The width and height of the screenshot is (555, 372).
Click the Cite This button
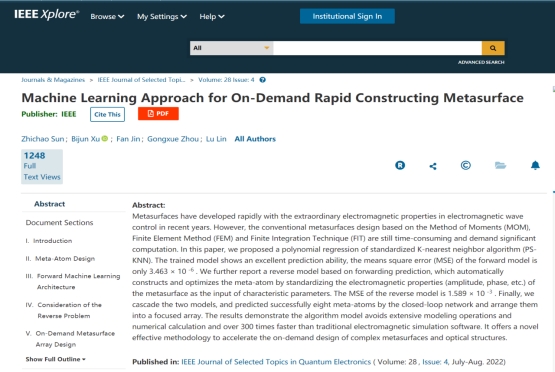point(107,114)
